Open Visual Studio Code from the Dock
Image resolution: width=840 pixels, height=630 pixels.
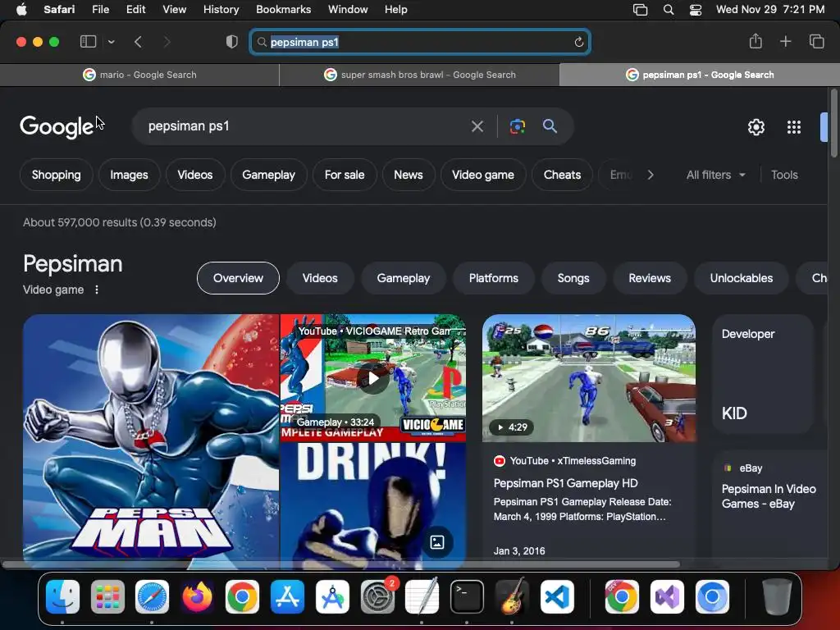(557, 597)
